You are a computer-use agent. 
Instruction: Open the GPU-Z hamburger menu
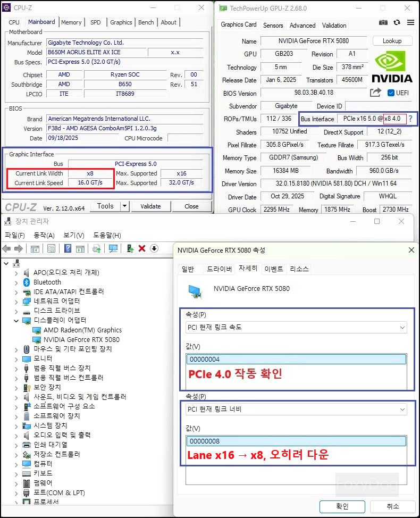coord(410,22)
